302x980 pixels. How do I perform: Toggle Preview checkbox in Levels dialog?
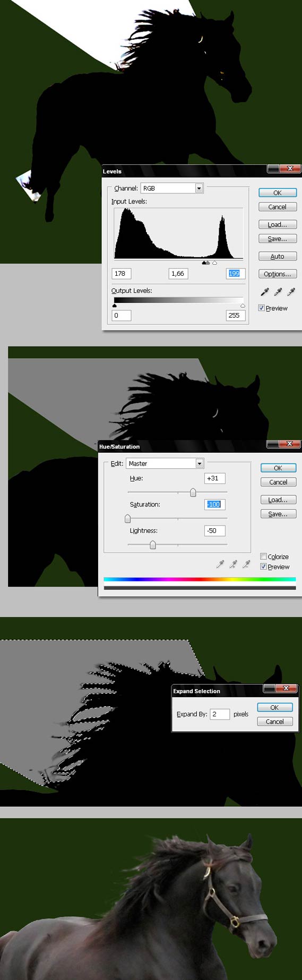pos(262,308)
